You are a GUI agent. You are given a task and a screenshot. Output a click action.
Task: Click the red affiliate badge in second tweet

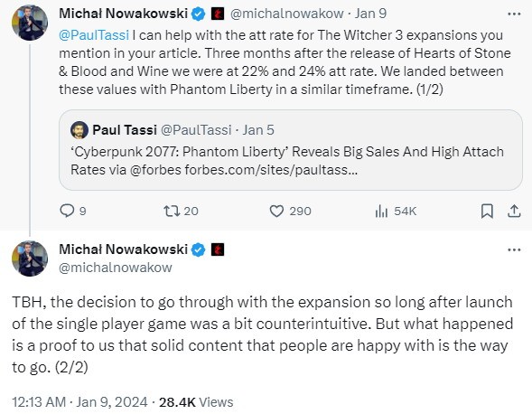click(218, 250)
